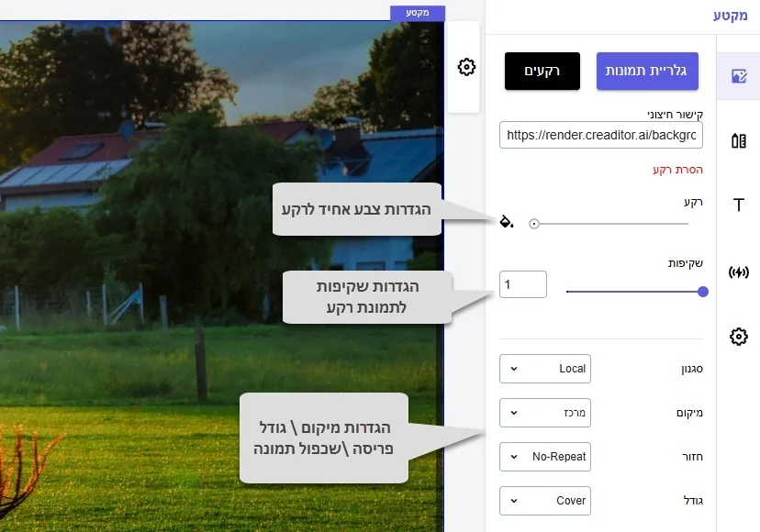Click the paint bucket fill color icon
The height and width of the screenshot is (532, 760).
point(506,222)
